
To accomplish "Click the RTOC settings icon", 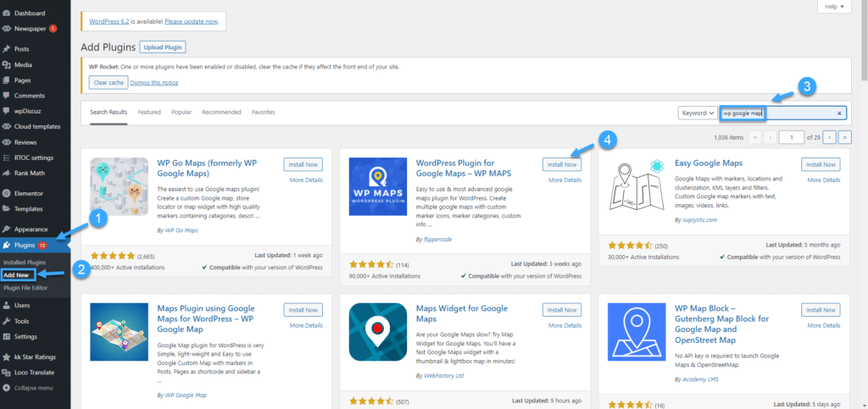I will pos(7,157).
